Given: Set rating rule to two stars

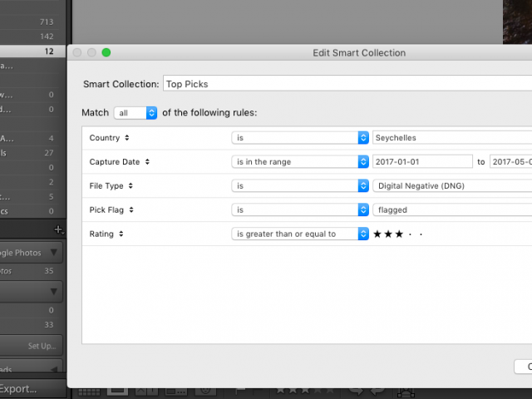Looking at the screenshot, I should point(388,234).
